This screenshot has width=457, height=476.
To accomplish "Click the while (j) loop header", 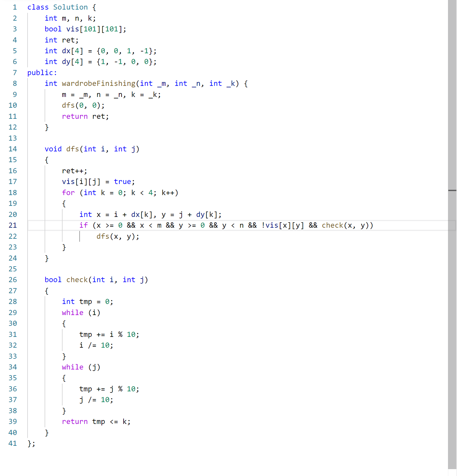I will point(81,367).
